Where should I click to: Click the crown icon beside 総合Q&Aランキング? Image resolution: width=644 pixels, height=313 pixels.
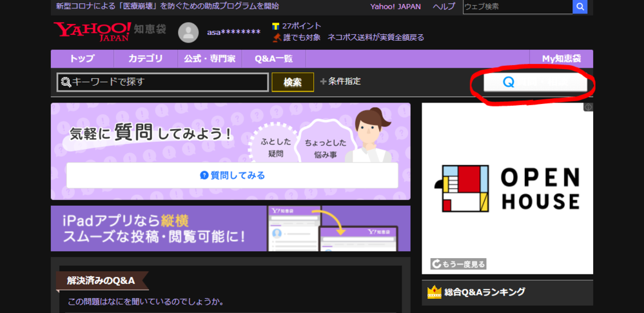click(x=434, y=292)
